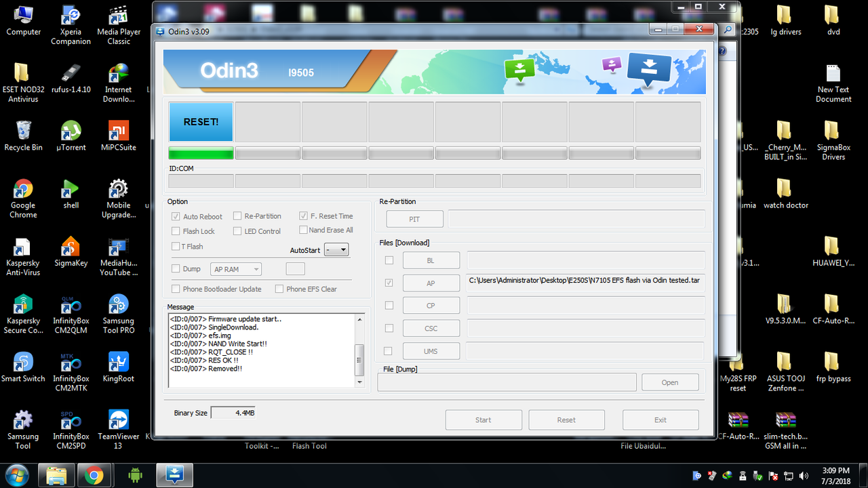
Task: Click the clock showing 3:09 PM
Action: coord(835,470)
